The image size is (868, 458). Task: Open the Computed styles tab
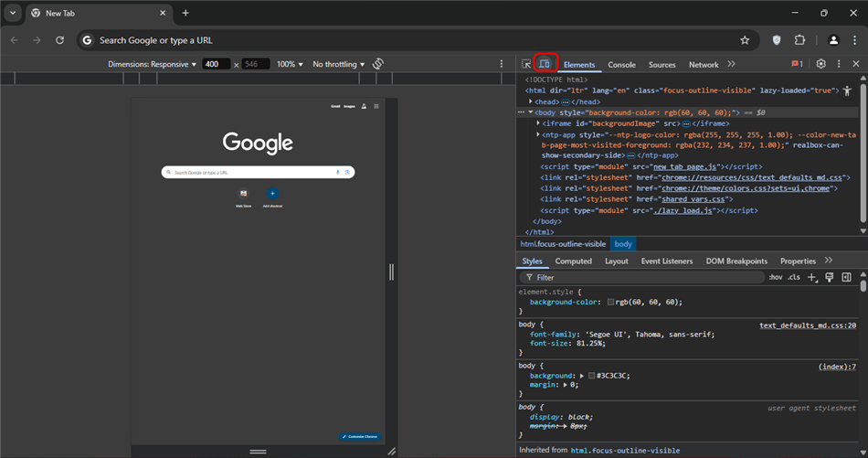(x=573, y=261)
